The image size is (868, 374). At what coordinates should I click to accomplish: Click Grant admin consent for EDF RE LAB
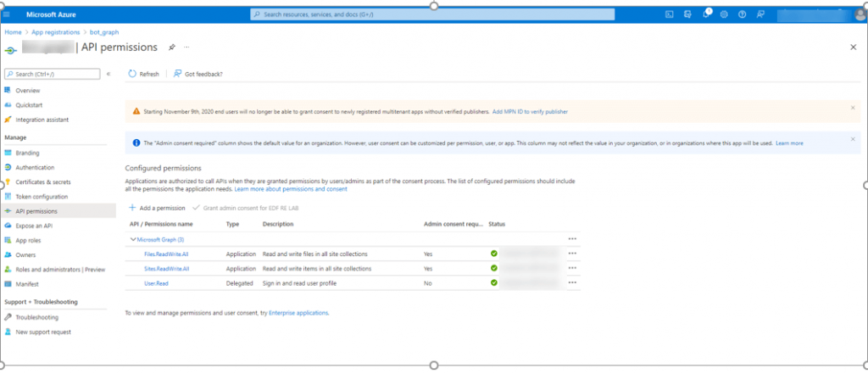[247, 208]
